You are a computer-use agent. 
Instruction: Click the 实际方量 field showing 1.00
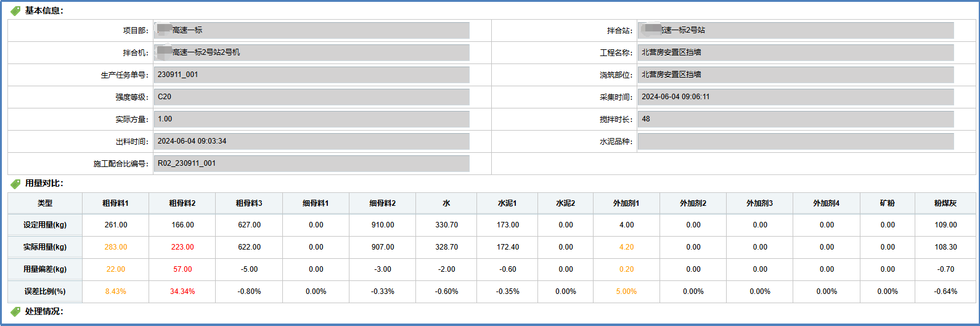click(311, 119)
